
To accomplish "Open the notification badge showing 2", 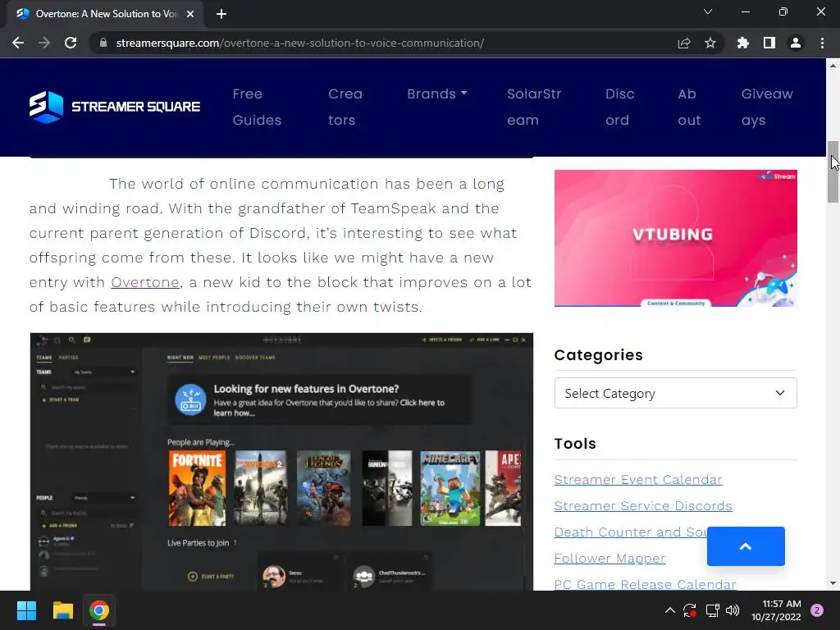I will pos(817,610).
